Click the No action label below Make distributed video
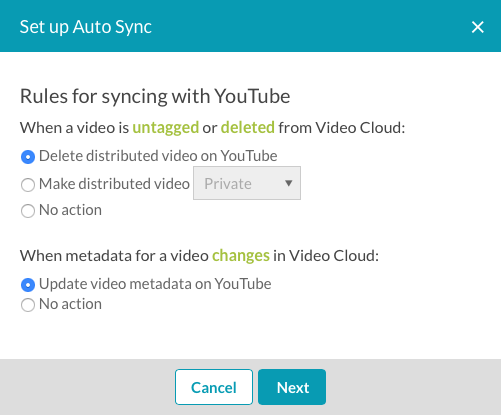 tap(70, 210)
